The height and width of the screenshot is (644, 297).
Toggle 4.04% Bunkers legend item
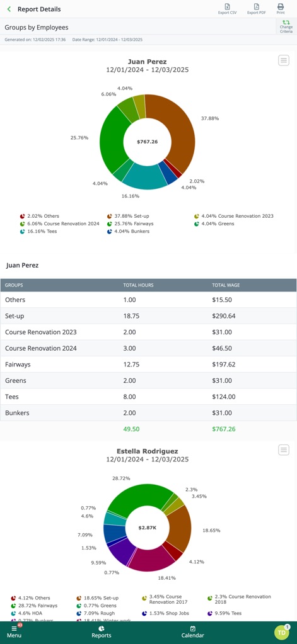click(x=128, y=231)
